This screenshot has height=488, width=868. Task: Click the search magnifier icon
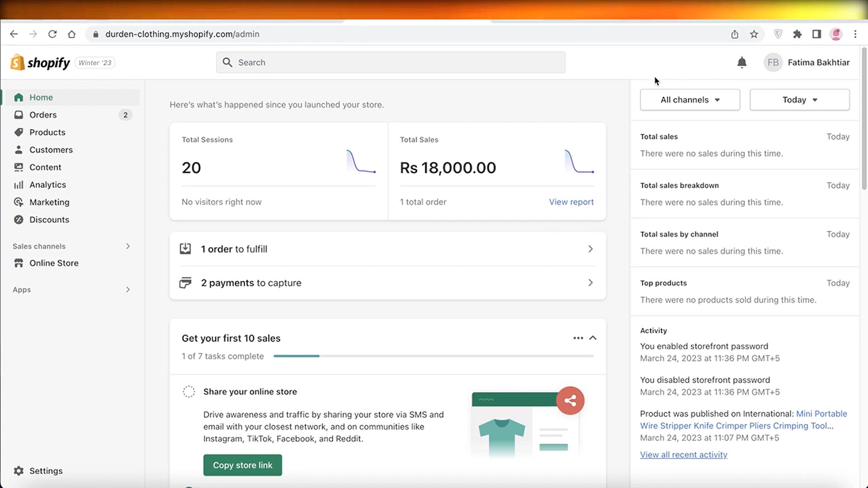pos(227,62)
